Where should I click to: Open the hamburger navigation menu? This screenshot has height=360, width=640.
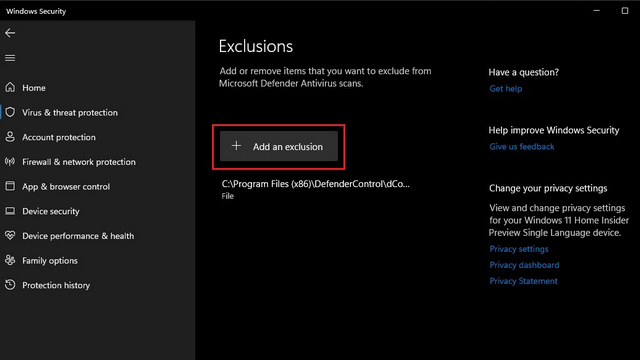tap(10, 58)
